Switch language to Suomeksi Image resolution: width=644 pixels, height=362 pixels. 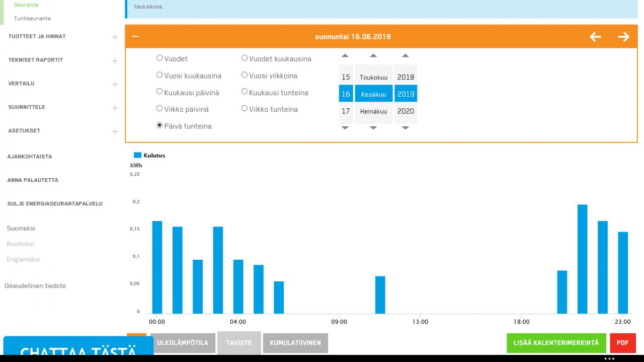21,229
